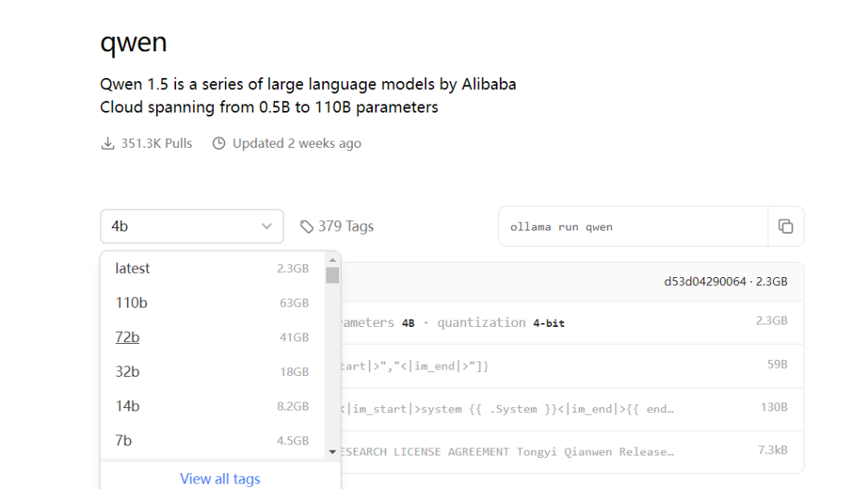
Task: Click the ollama run qwen command field
Action: (633, 227)
